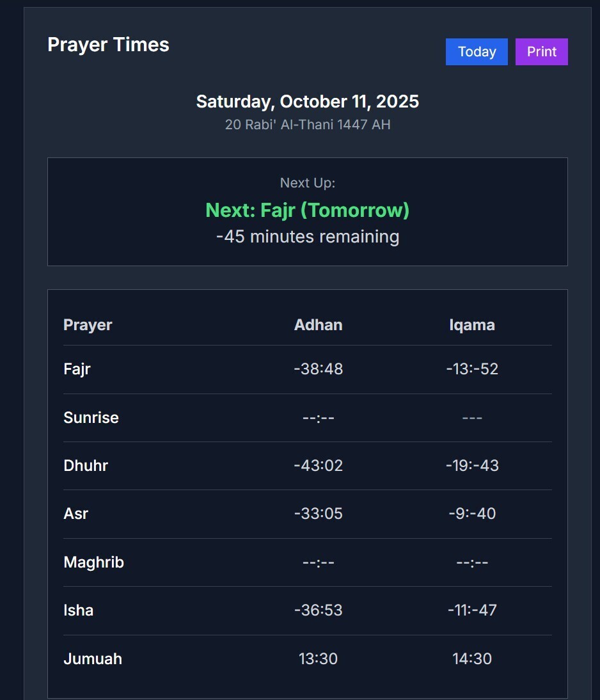The image size is (600, 700).
Task: Click the Maghrib row label
Action: (93, 562)
